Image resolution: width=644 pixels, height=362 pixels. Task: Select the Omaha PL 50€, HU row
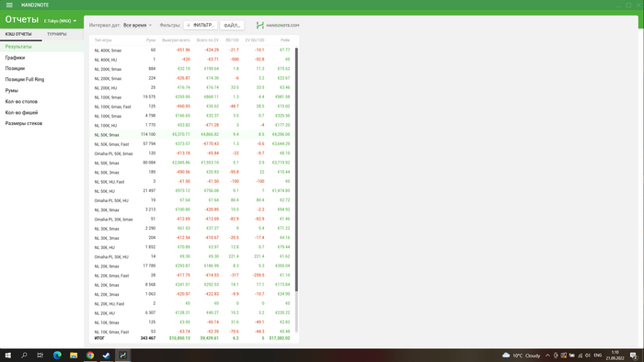tap(192, 200)
